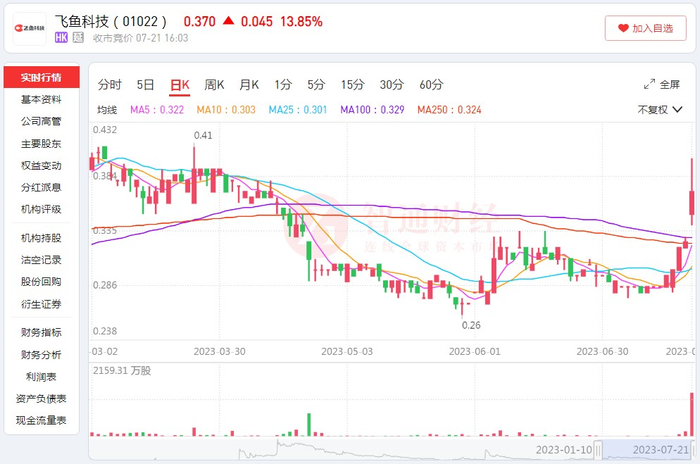Select the 周K chart tab
Screen dimensions: 700x464
tap(214, 84)
